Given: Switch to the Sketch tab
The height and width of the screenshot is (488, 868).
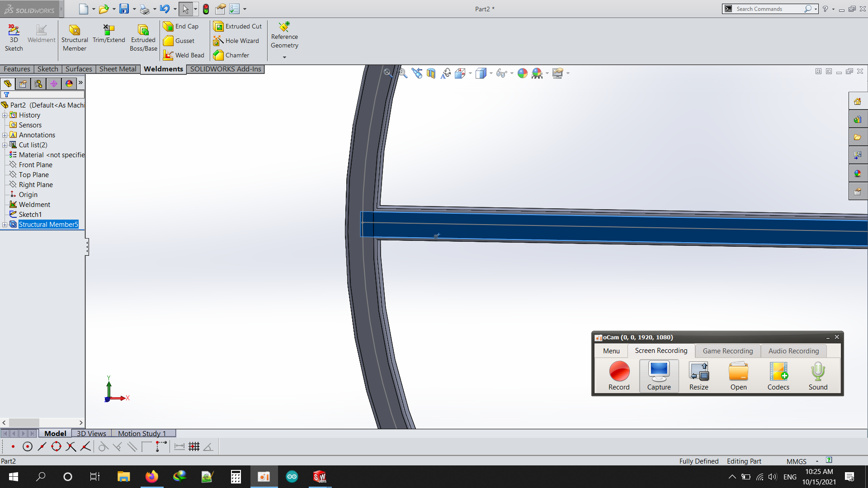Looking at the screenshot, I should tap(47, 69).
